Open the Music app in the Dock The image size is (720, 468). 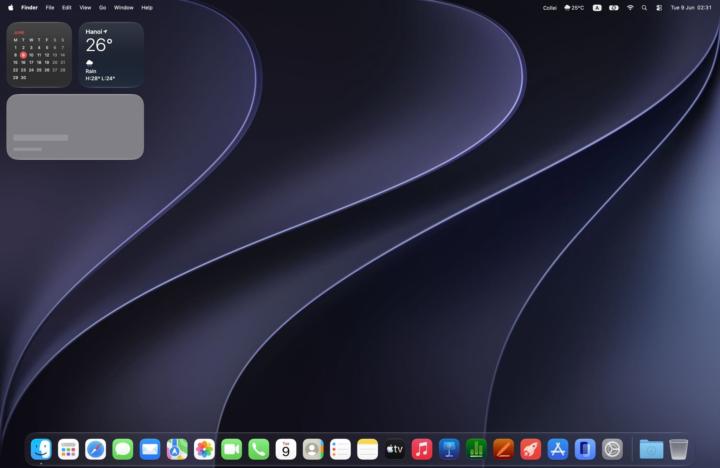422,449
